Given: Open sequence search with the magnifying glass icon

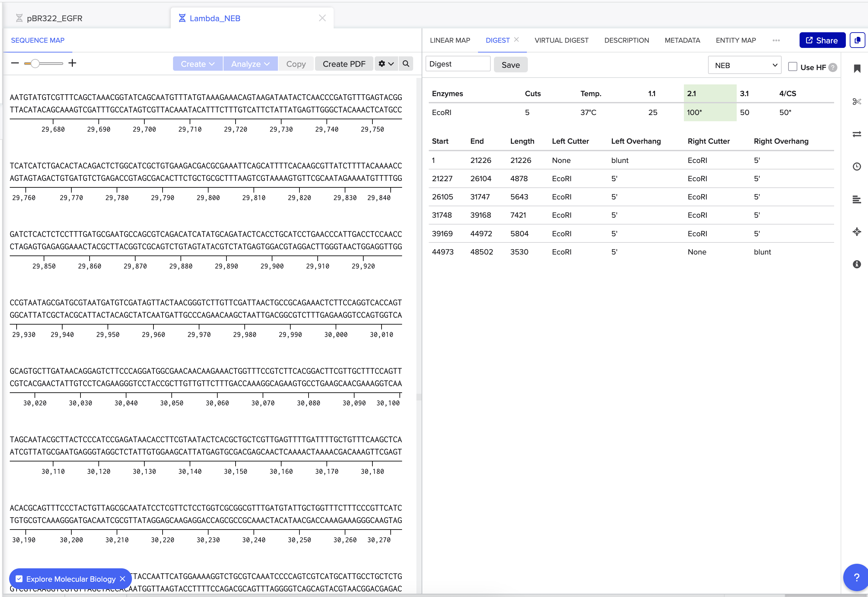Looking at the screenshot, I should tap(406, 64).
